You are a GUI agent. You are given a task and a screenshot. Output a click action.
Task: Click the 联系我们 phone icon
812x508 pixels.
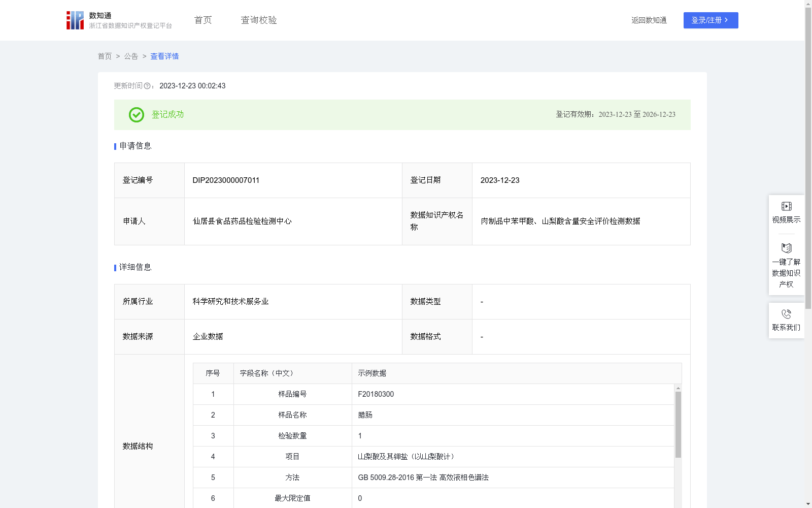pyautogui.click(x=786, y=314)
